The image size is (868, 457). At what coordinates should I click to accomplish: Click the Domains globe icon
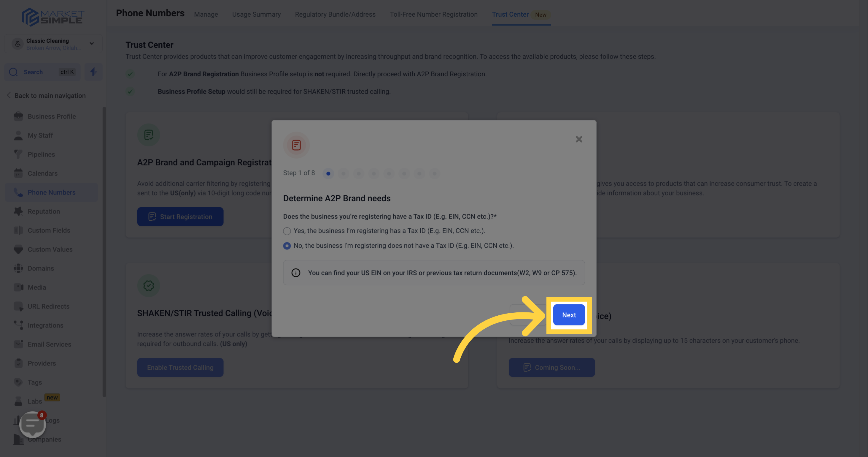(x=18, y=268)
